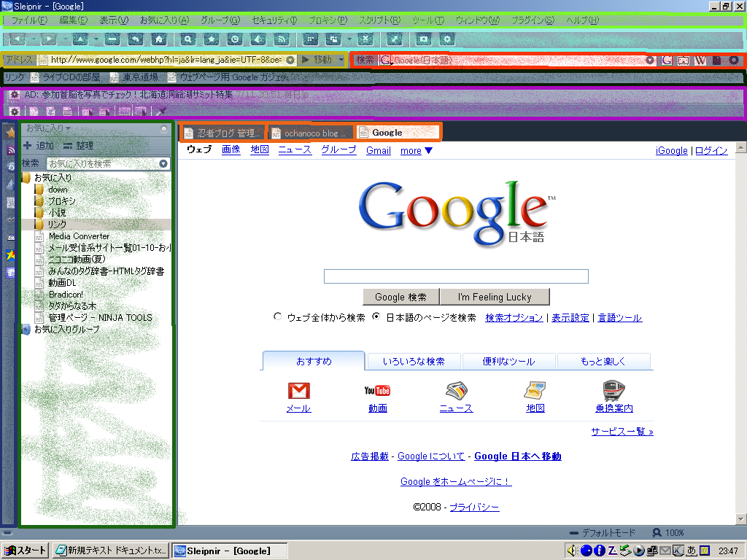Click the gear icon in the search bar
This screenshot has width=747, height=560.
pyautogui.click(x=734, y=60)
